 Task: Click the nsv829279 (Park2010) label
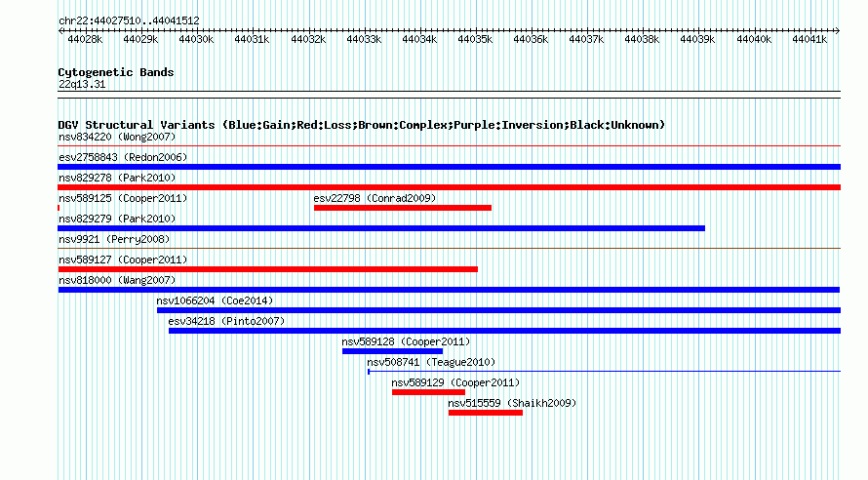click(117, 219)
